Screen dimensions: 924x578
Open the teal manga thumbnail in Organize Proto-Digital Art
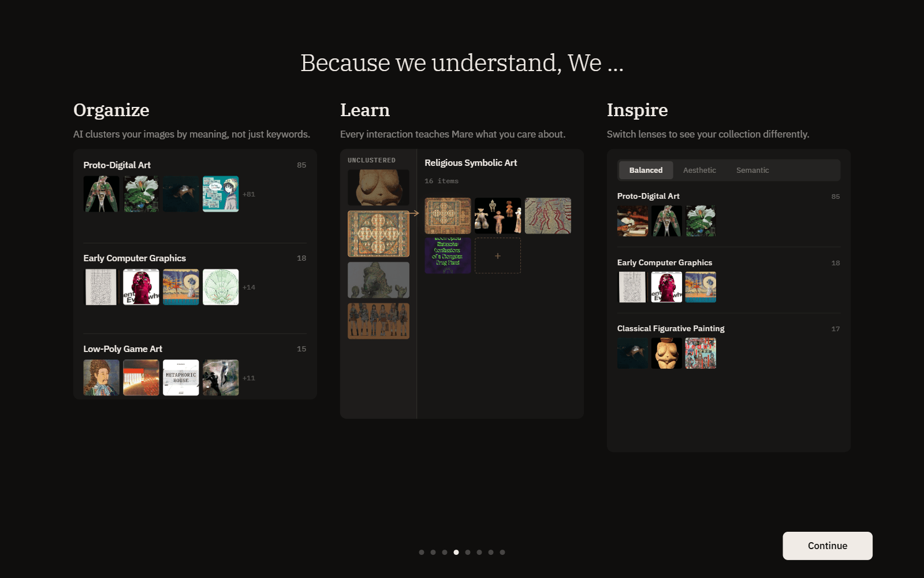[x=221, y=194]
